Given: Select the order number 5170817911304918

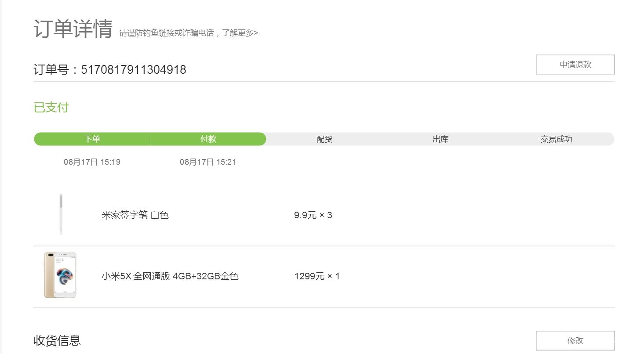Looking at the screenshot, I should 133,69.
